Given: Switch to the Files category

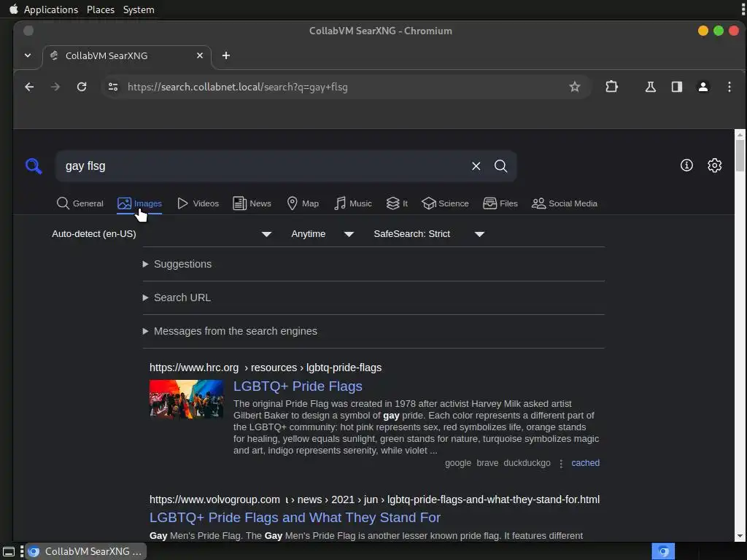Looking at the screenshot, I should (x=500, y=203).
